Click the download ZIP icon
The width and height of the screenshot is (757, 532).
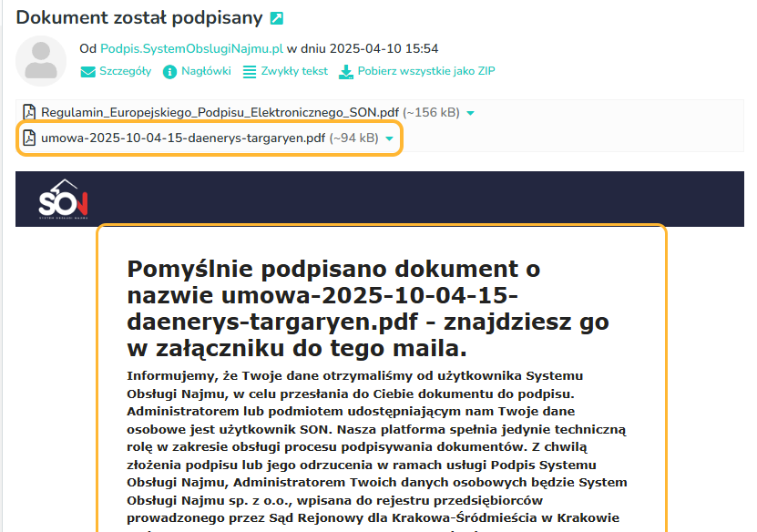346,72
